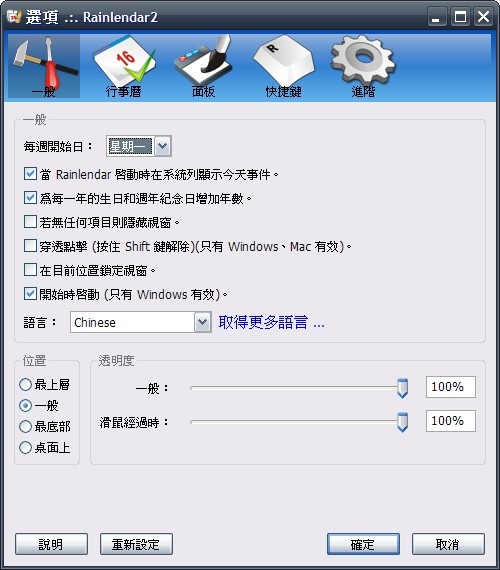Open the 行事曆 calendar icon section

tap(124, 66)
